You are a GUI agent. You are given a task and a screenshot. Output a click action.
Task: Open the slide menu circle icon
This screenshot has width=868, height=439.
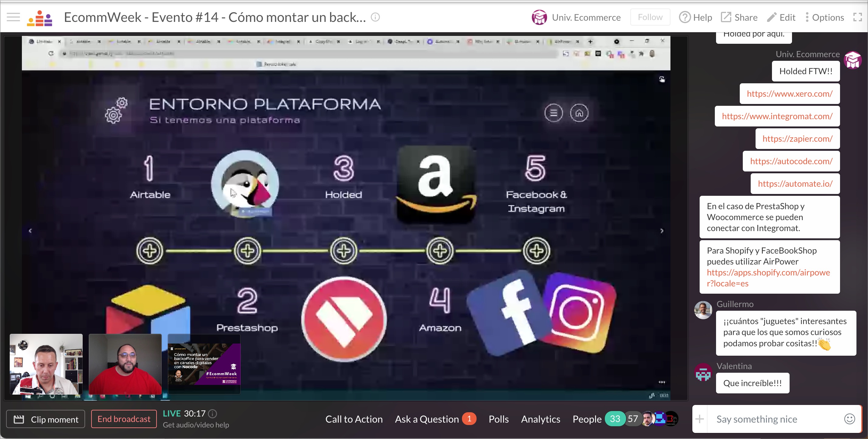[x=553, y=113]
